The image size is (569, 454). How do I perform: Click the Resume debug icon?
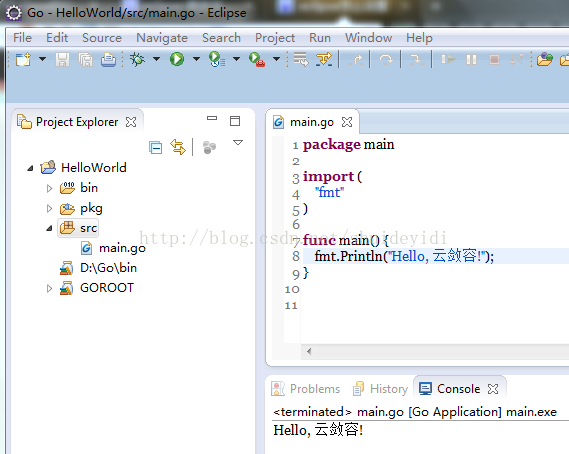[448, 59]
